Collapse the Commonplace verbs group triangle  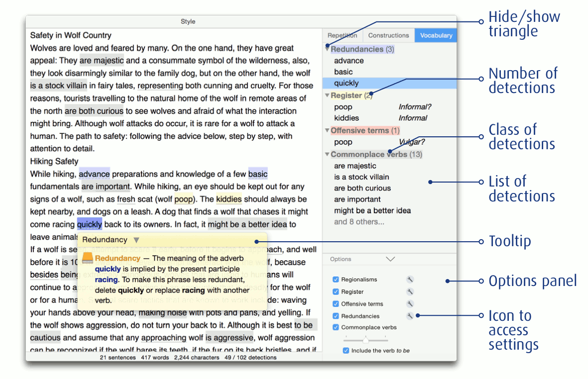pyautogui.click(x=328, y=154)
